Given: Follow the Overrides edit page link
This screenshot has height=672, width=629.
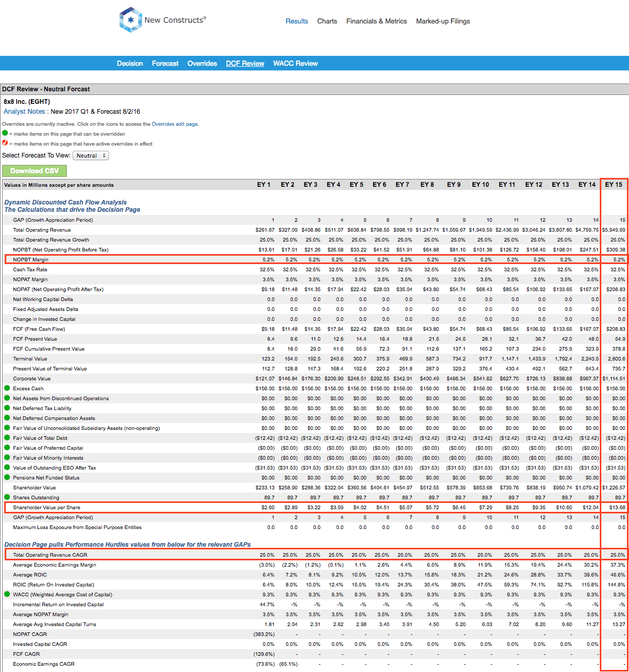Looking at the screenshot, I should [x=174, y=124].
